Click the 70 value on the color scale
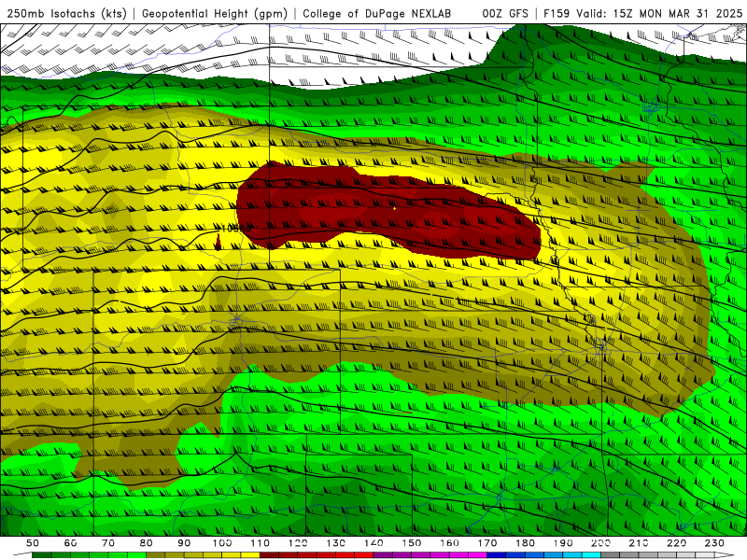747x560 pixels. click(108, 543)
